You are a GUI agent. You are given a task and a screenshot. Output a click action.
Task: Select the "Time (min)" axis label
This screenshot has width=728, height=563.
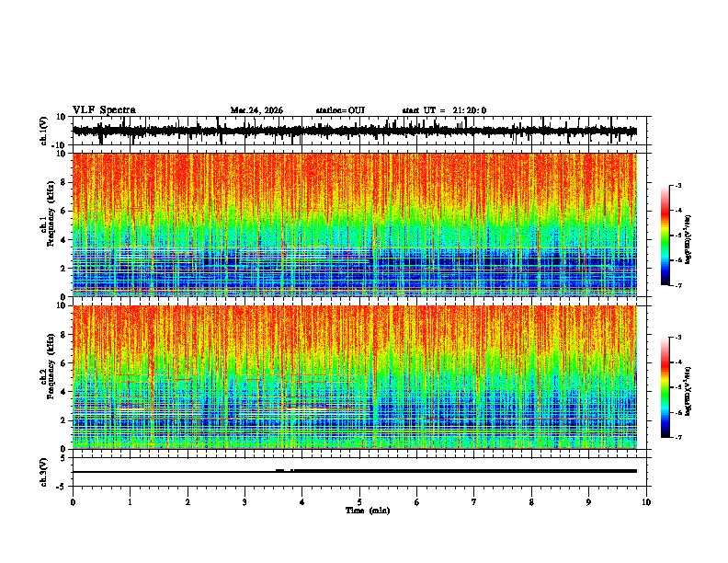click(368, 511)
